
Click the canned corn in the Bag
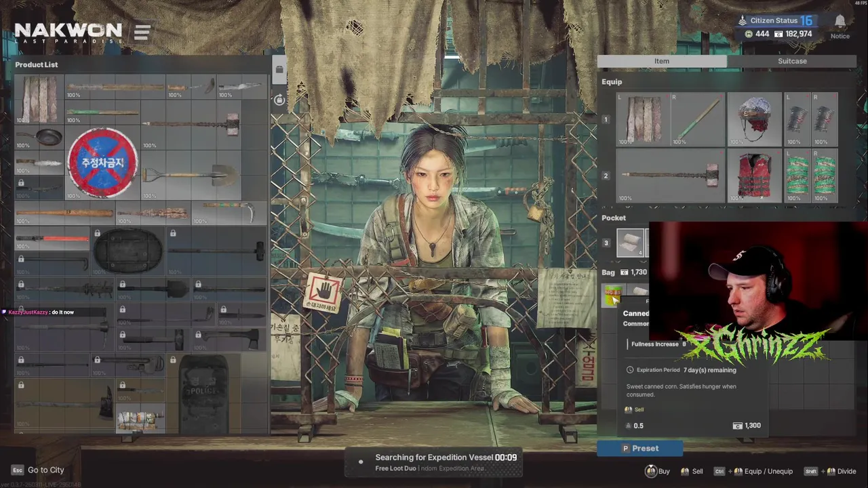point(612,296)
